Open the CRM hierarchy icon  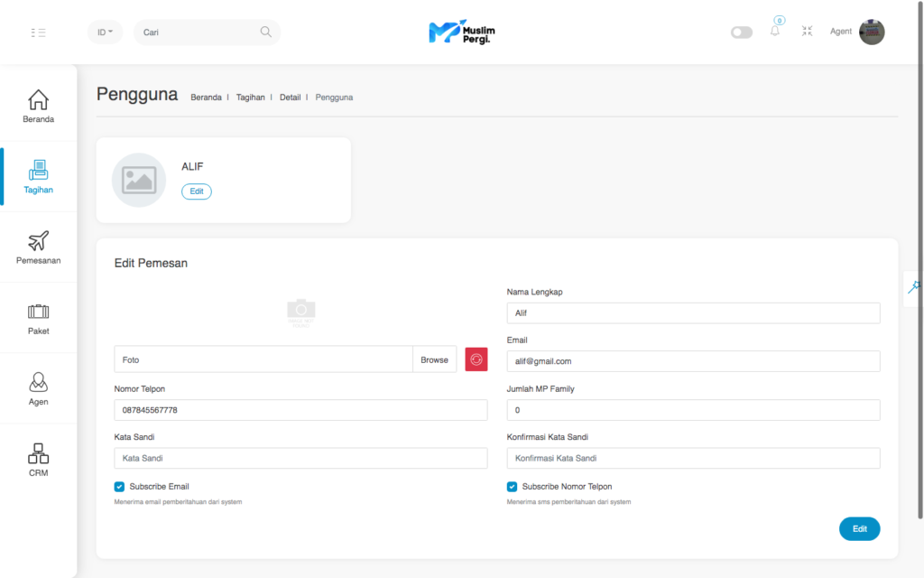[x=38, y=452]
